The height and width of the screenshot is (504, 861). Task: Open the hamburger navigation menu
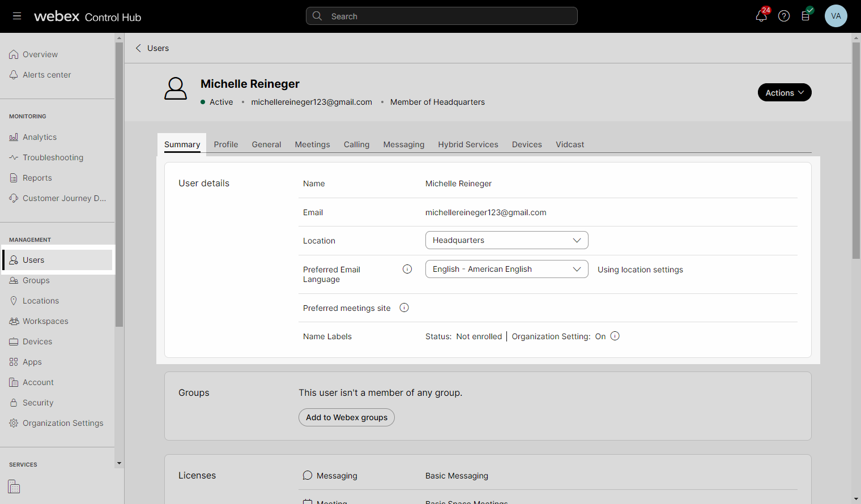tap(17, 16)
